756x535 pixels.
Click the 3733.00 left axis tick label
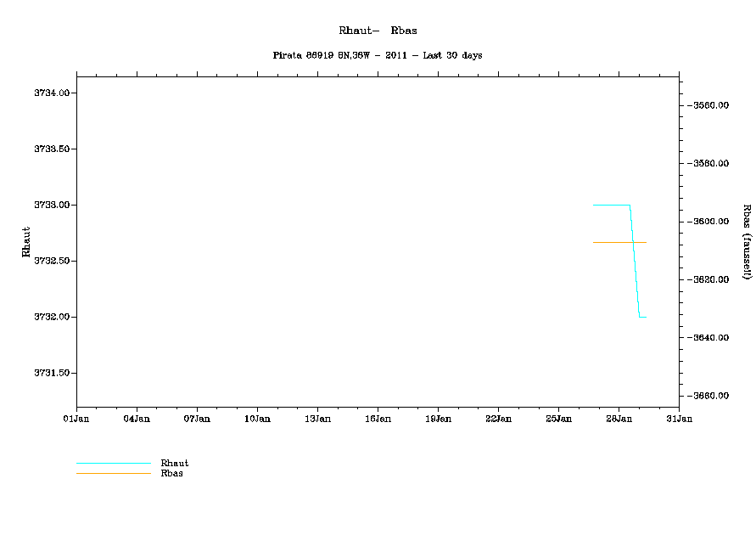51,205
